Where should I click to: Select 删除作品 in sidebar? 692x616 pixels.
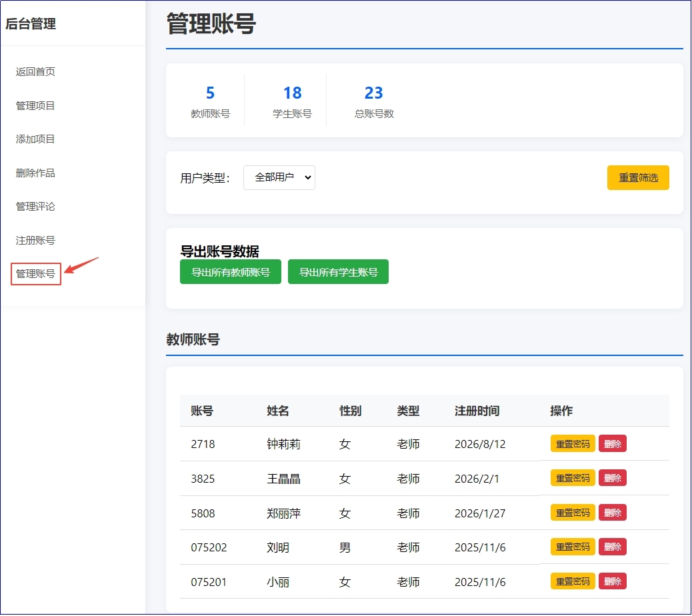point(35,173)
